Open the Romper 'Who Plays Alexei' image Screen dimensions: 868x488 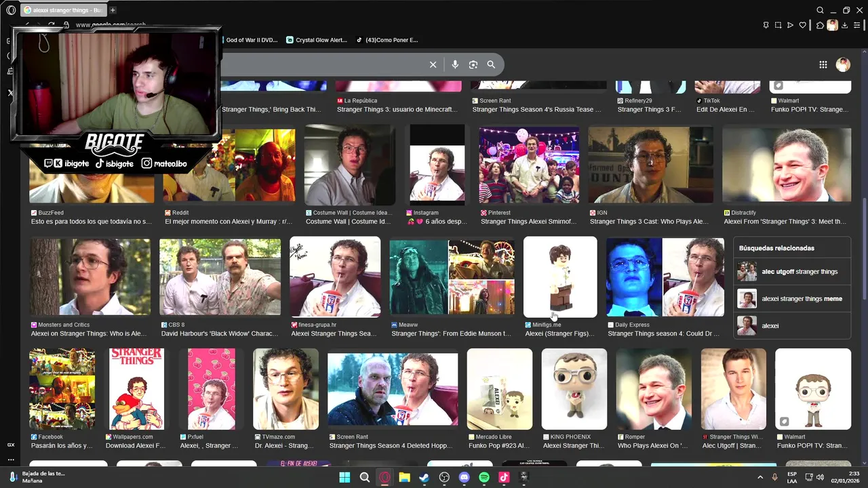pyautogui.click(x=654, y=389)
